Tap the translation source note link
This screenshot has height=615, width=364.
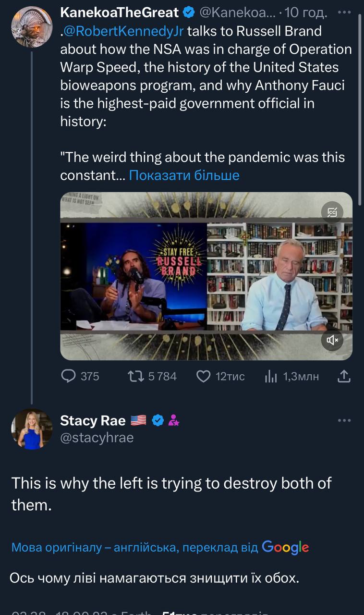pos(160,547)
